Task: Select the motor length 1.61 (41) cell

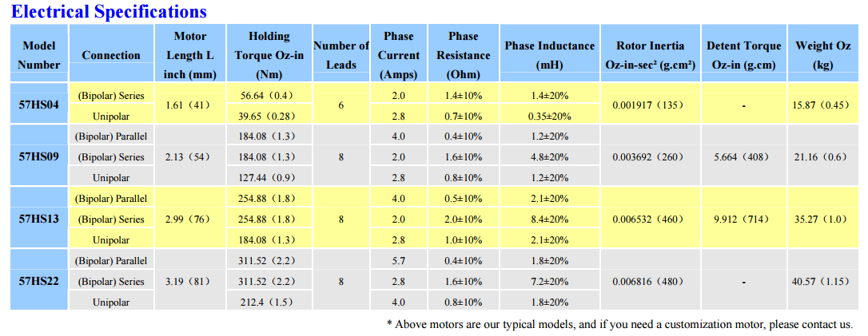Action: tap(186, 105)
